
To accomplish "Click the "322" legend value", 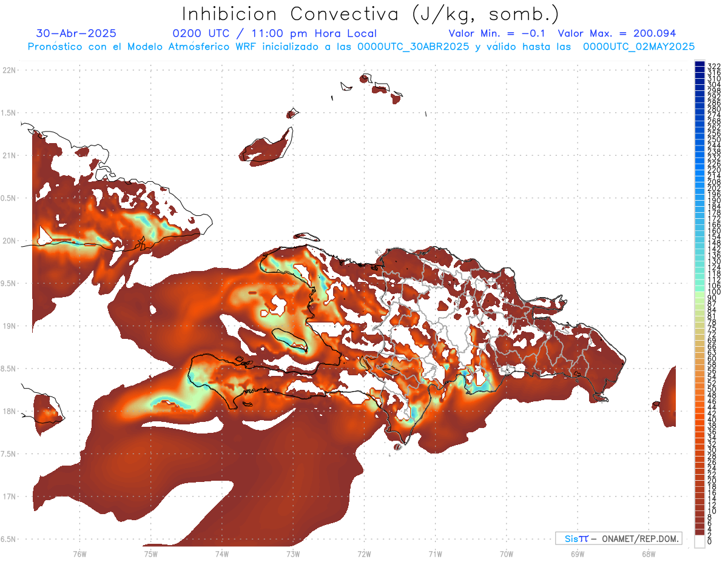I will coord(713,66).
